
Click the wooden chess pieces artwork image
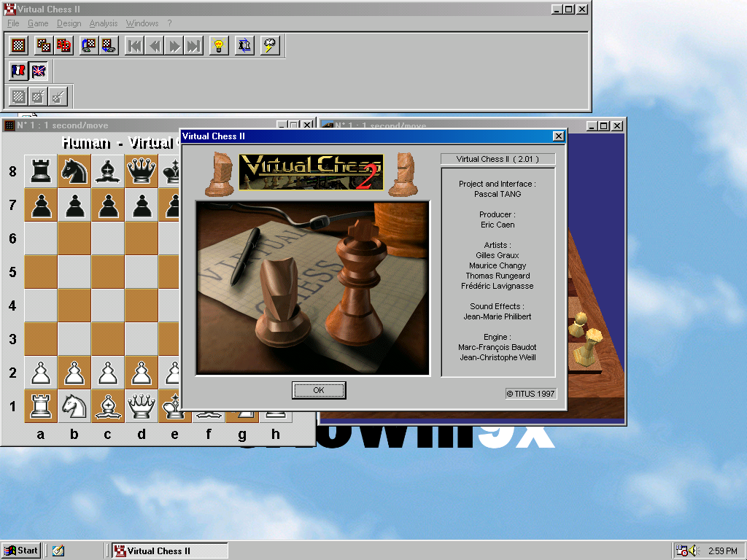pos(313,288)
